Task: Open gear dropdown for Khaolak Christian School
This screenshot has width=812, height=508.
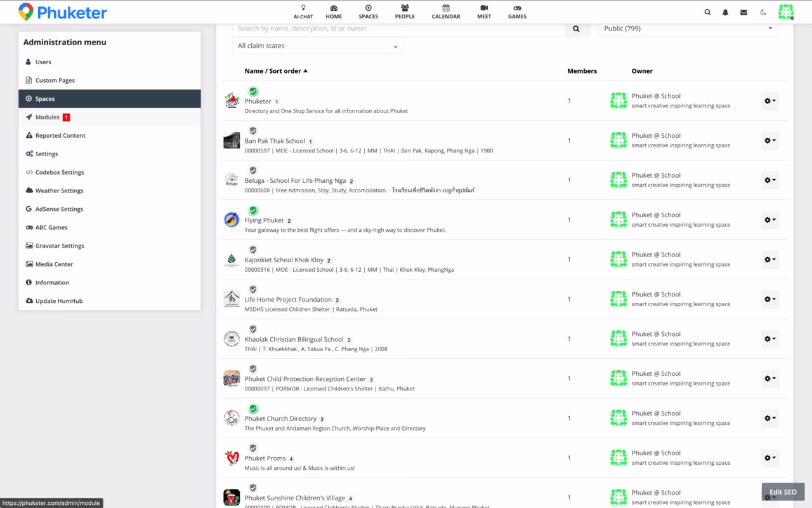Action: point(770,339)
